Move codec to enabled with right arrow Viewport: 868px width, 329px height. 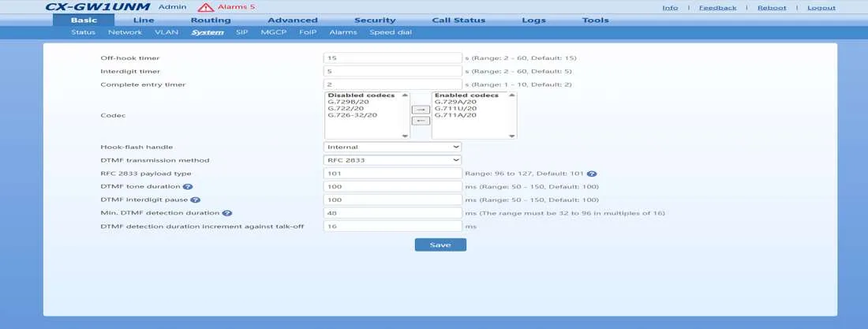pos(421,110)
